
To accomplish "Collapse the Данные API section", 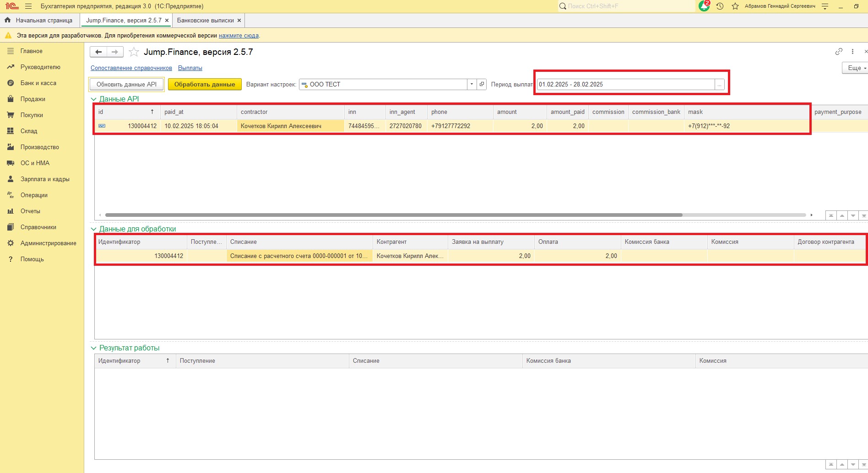I will tap(94, 99).
